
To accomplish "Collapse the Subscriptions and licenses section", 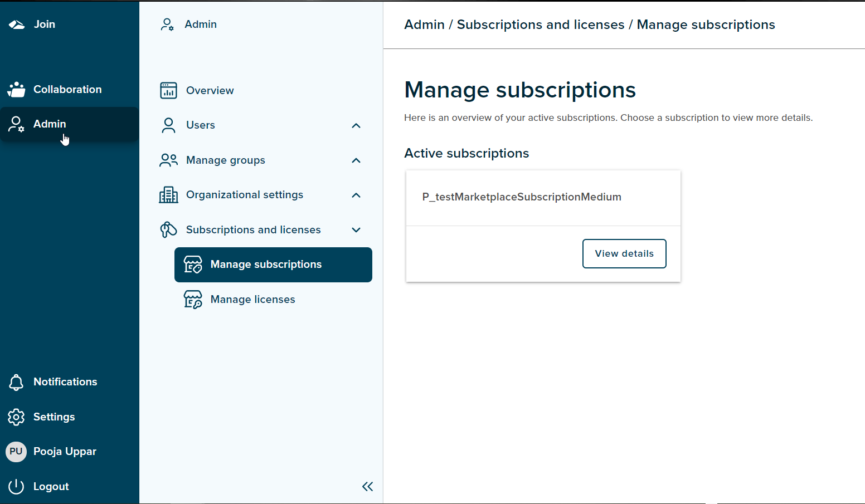I will tap(356, 229).
